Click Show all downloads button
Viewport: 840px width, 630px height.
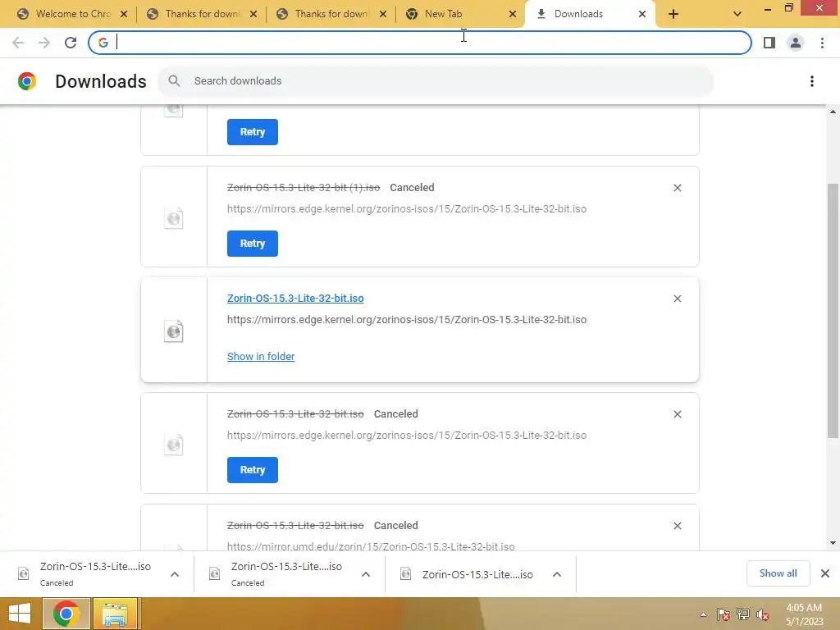(778, 573)
